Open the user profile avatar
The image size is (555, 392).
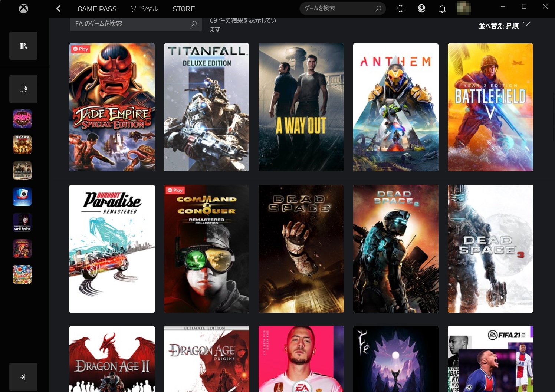point(464,8)
